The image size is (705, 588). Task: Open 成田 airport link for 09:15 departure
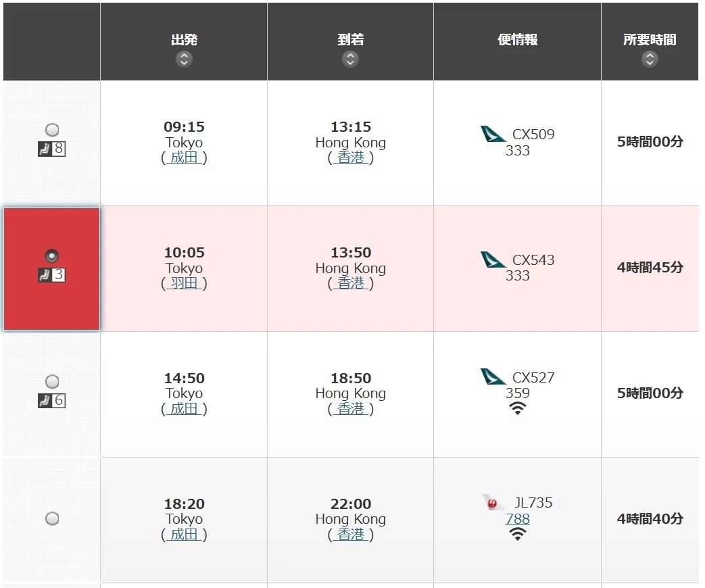(x=184, y=157)
